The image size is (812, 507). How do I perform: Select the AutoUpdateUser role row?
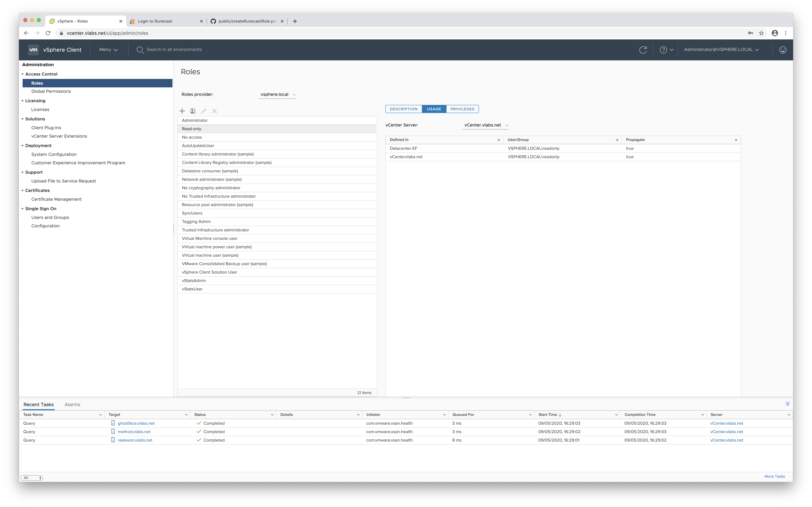277,146
